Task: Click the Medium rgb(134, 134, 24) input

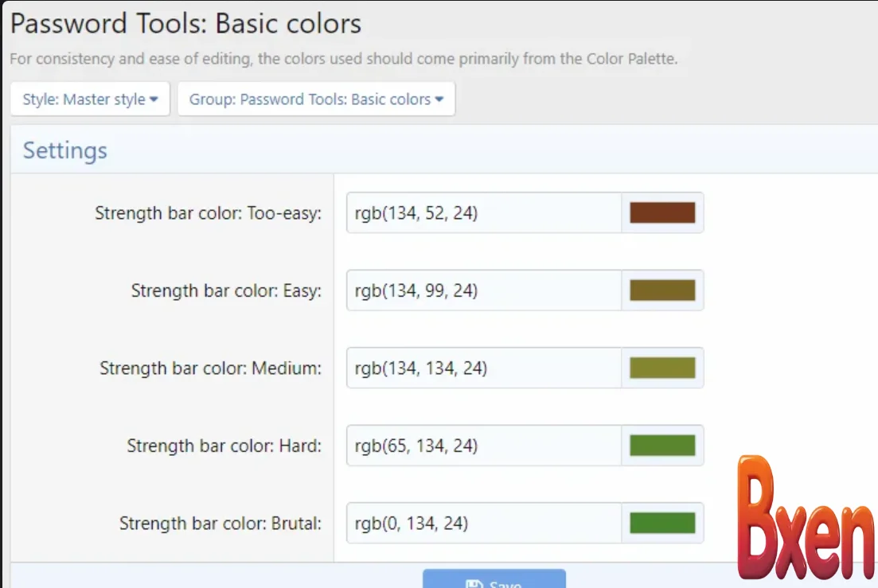Action: coord(483,368)
